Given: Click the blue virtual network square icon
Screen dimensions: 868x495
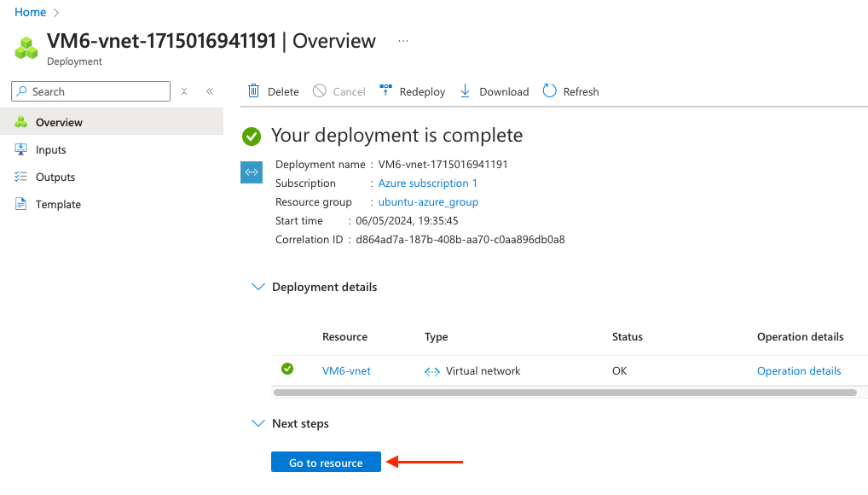Looking at the screenshot, I should point(252,172).
